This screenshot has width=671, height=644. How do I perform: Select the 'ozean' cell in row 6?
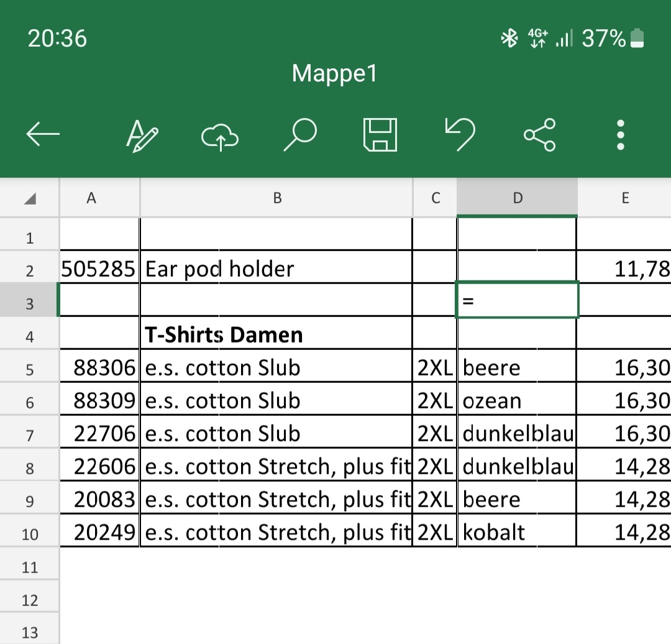(x=517, y=401)
